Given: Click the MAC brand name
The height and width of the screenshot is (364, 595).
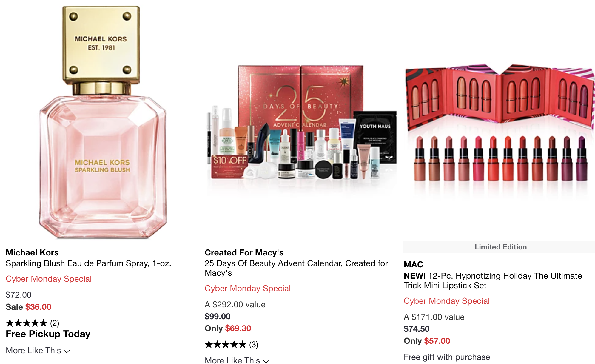Looking at the screenshot, I should pos(413,264).
